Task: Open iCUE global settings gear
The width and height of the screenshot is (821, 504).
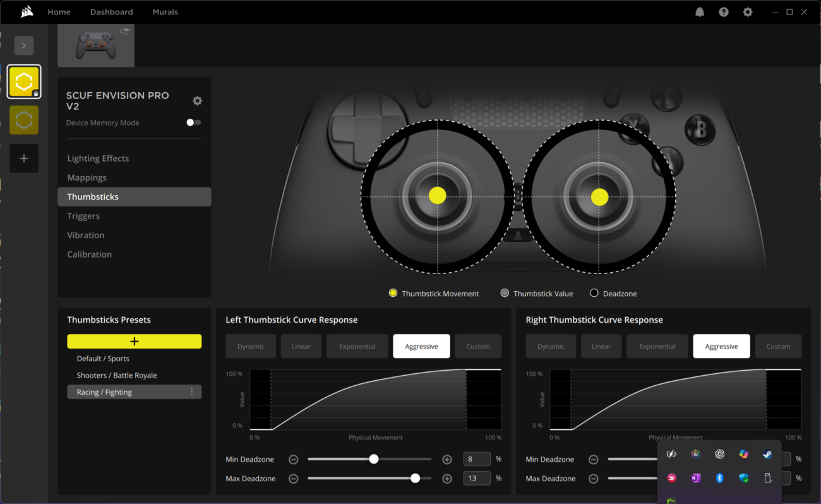Action: pyautogui.click(x=748, y=12)
